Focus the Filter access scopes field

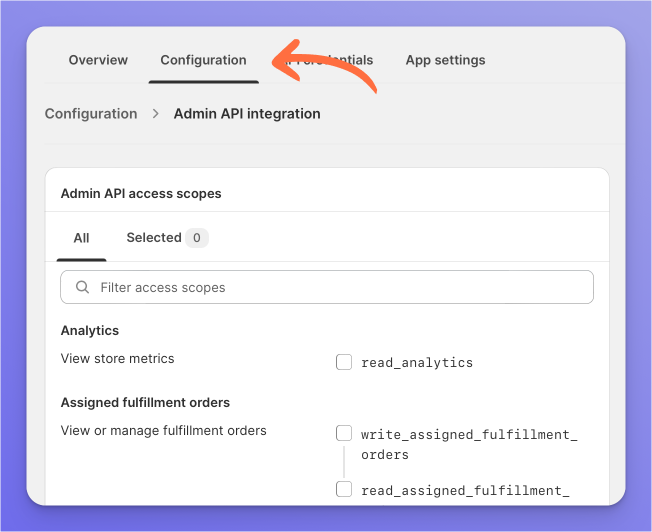point(340,288)
